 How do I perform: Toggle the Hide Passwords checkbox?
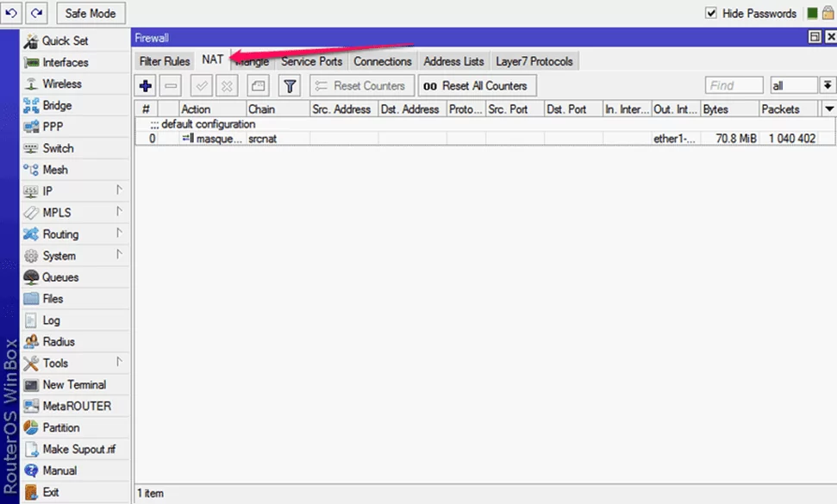[x=711, y=13]
